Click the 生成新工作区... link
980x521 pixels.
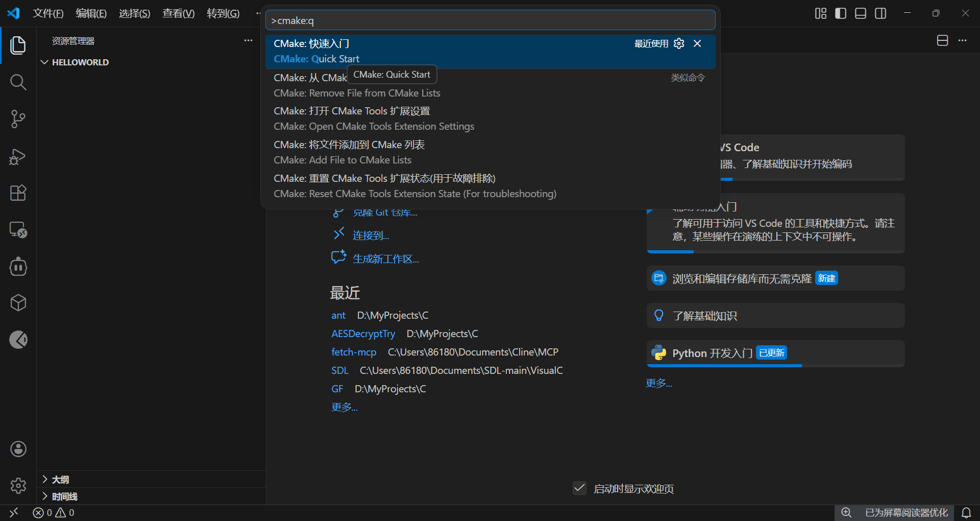[386, 259]
